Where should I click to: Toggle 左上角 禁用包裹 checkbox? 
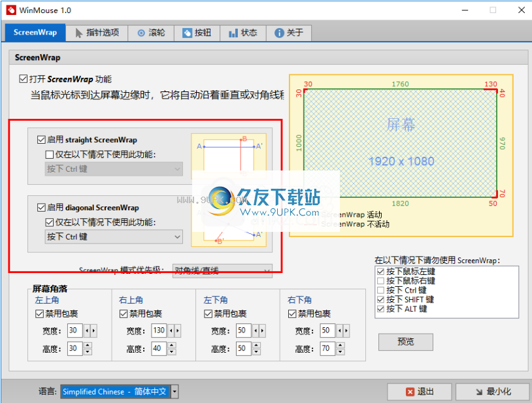[x=39, y=314]
